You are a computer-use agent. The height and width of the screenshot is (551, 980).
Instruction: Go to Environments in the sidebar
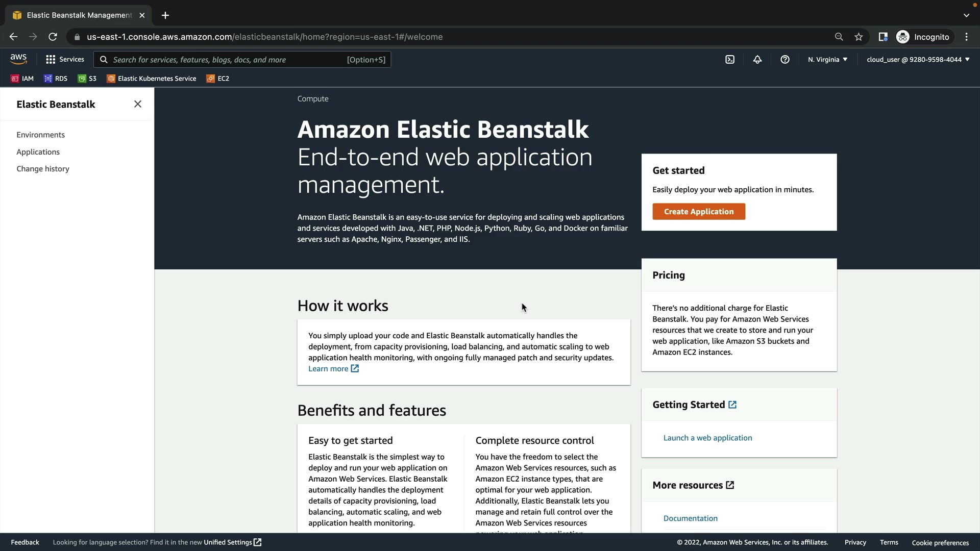pyautogui.click(x=40, y=135)
